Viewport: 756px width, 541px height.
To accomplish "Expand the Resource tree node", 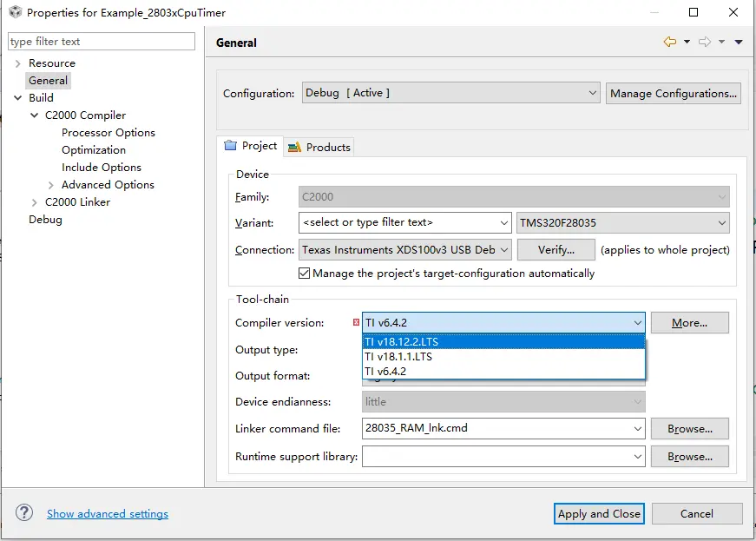I will tap(17, 63).
